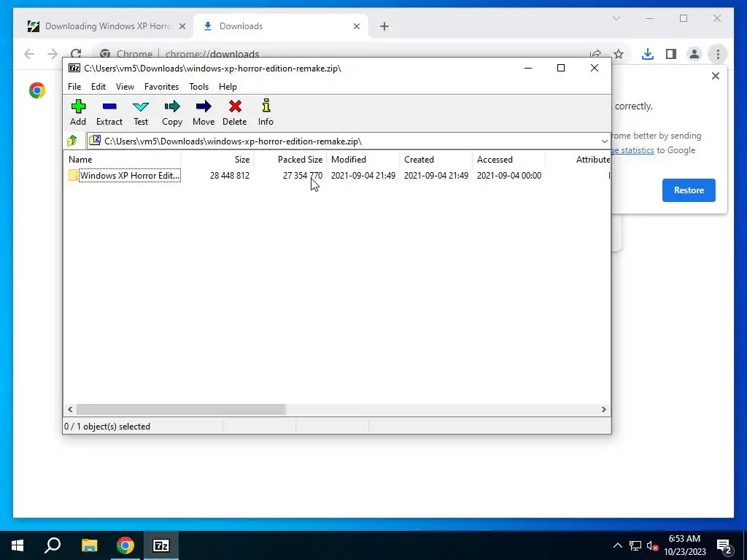
Task: Click the Chrome taskbar icon
Action: [125, 545]
